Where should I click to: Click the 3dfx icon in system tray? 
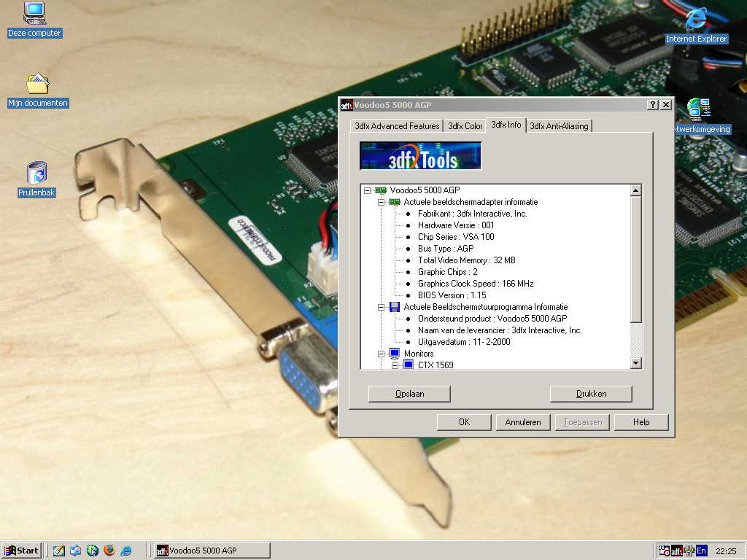pos(676,551)
